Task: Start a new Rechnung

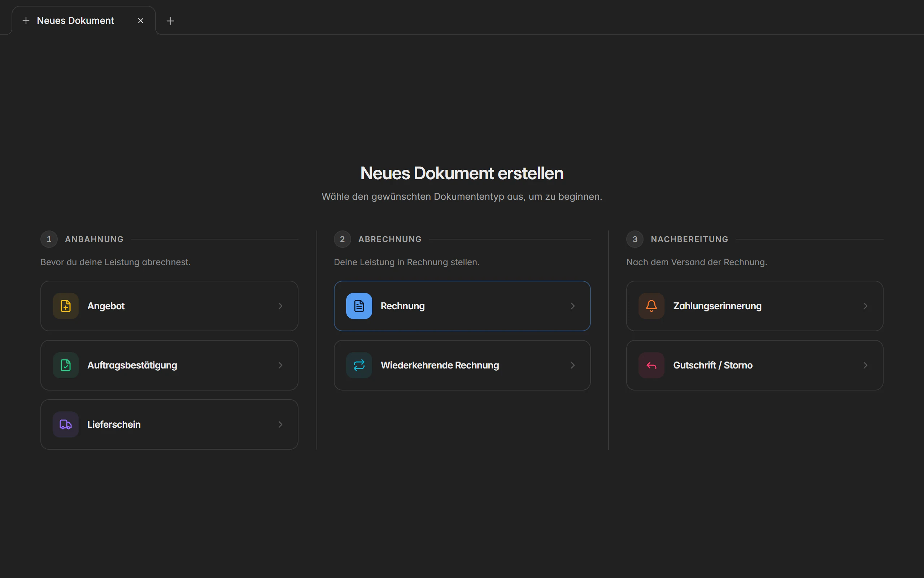Action: 462,306
